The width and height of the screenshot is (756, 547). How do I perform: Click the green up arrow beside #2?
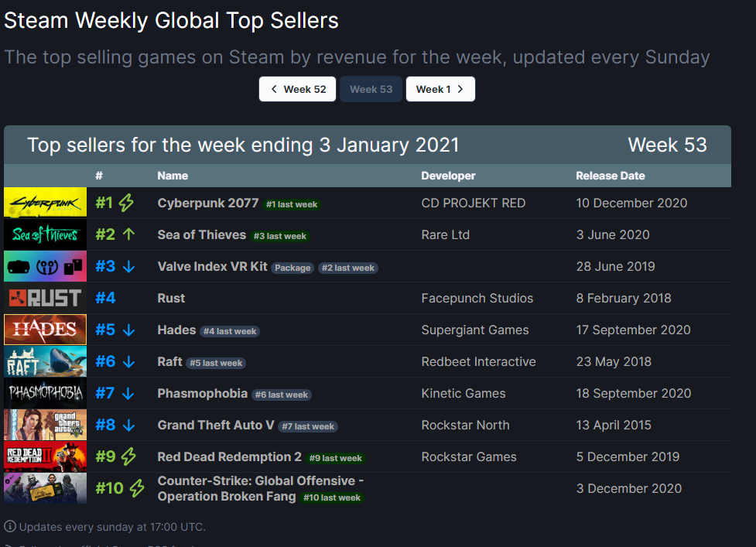(x=128, y=234)
